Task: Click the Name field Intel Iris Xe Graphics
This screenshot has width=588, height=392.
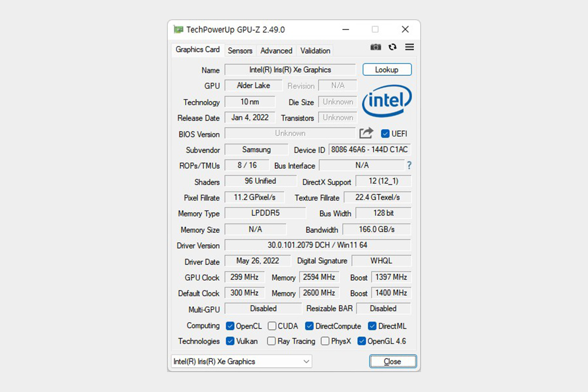Action: pos(290,70)
